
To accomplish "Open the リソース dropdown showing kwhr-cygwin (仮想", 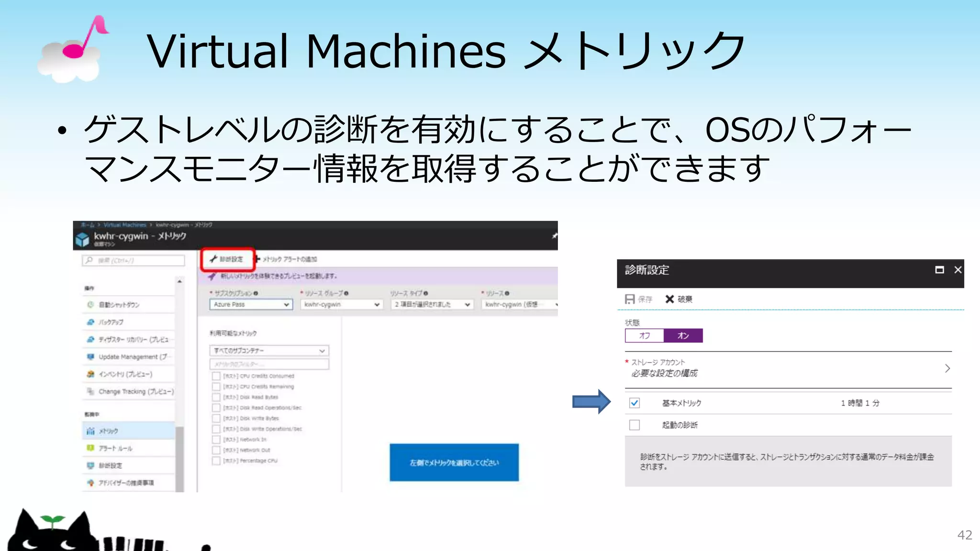I will (520, 305).
